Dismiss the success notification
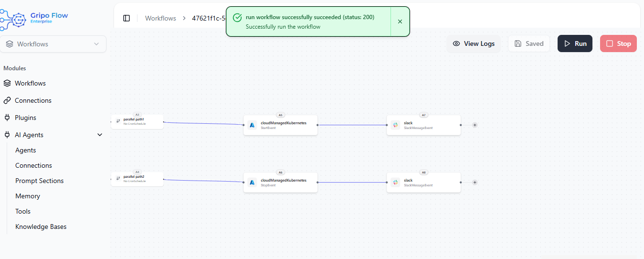The width and height of the screenshot is (644, 259). [400, 22]
